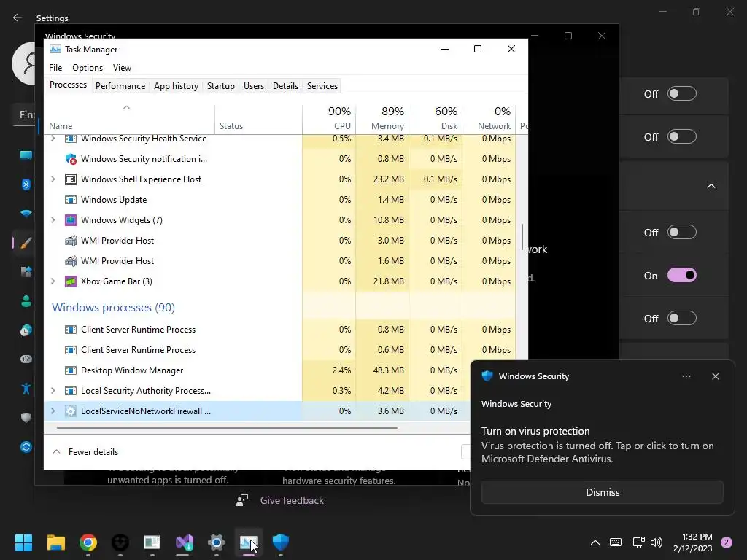
Task: Click the Windows Shell Experience Host icon
Action: 71,179
